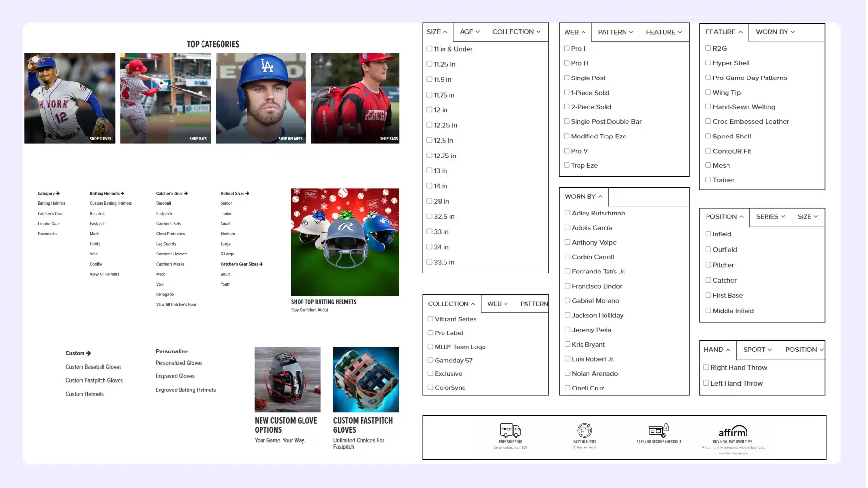This screenshot has width=868, height=488.
Task: Open the Shop Gloves category image
Action: (70, 98)
